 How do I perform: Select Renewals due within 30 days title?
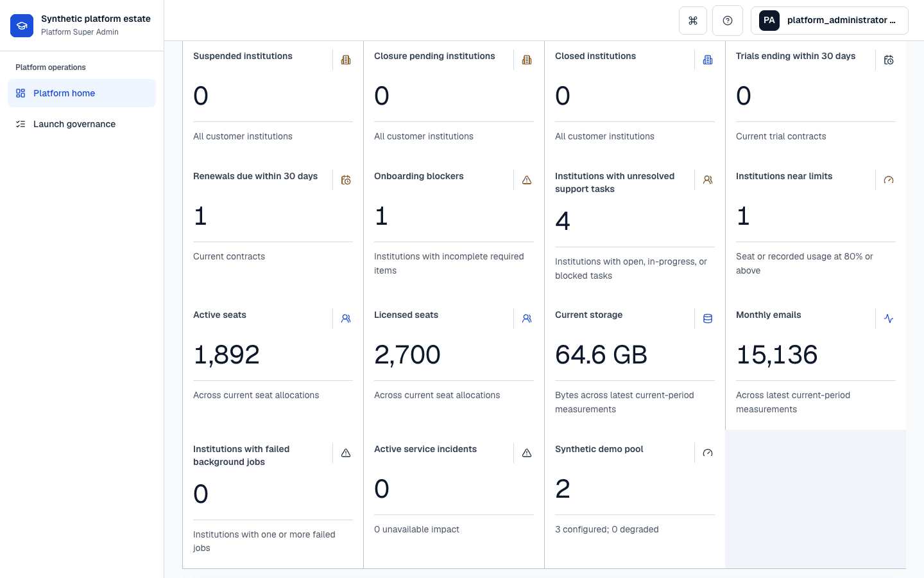tap(255, 176)
